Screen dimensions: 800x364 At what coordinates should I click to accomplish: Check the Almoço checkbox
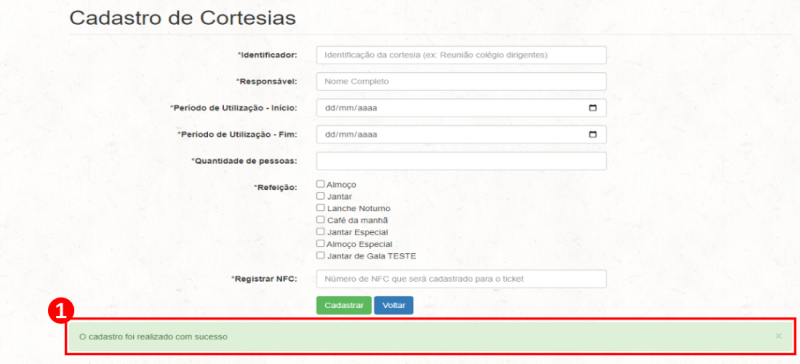click(x=320, y=184)
